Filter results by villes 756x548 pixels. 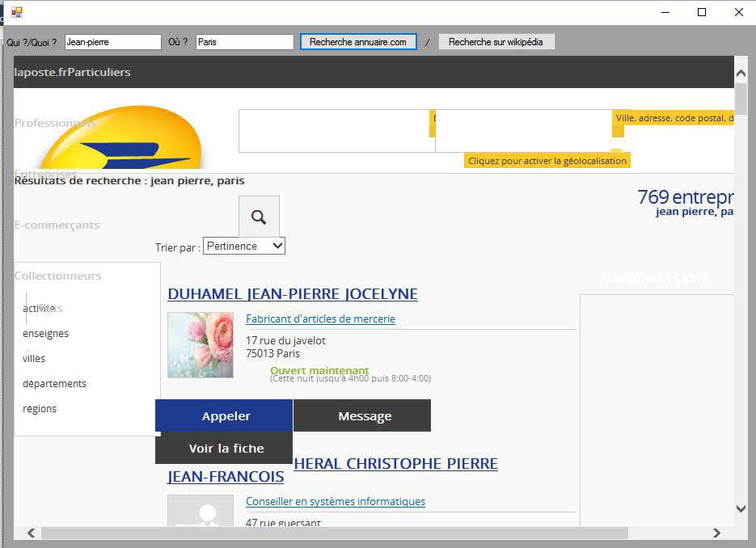pyautogui.click(x=34, y=359)
